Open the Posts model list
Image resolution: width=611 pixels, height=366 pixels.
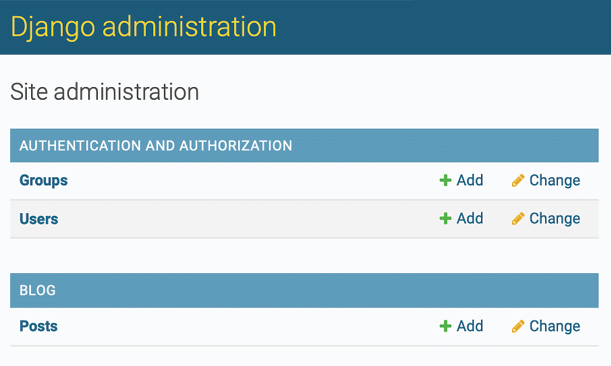click(38, 326)
